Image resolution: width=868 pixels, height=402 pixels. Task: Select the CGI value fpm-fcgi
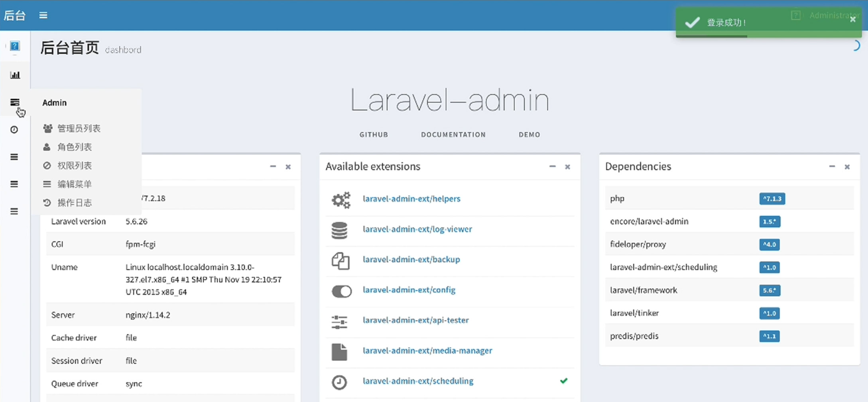point(140,244)
